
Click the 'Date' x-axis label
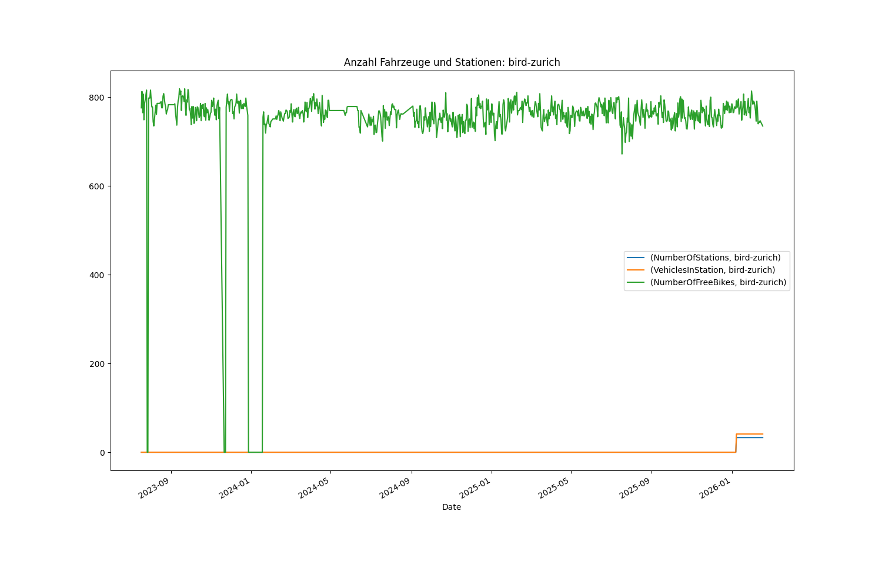coord(452,507)
